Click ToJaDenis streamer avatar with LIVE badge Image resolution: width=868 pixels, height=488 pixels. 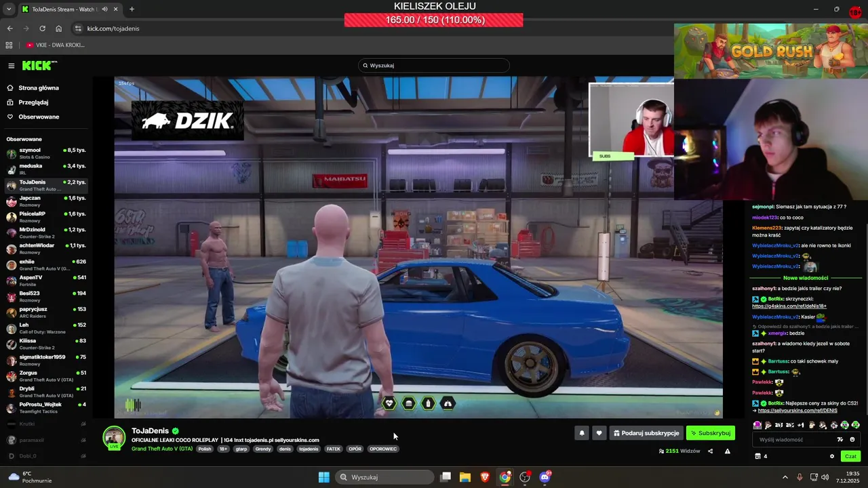[x=114, y=438]
